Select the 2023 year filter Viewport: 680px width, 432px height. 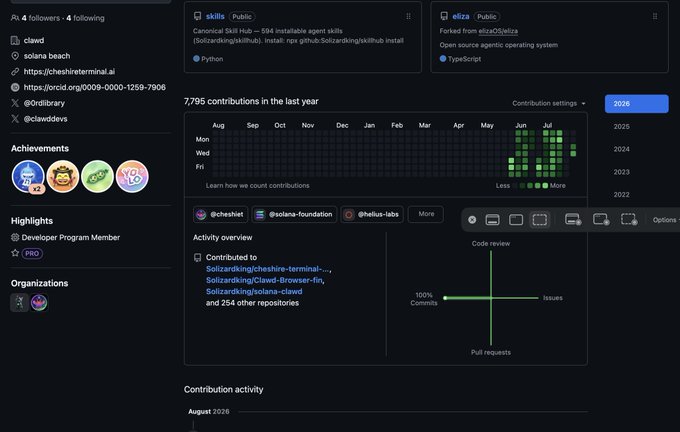[621, 172]
